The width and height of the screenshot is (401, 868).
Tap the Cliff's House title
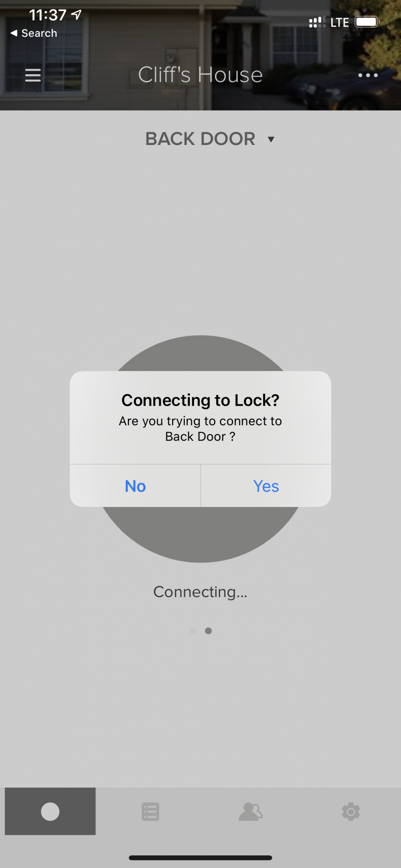pyautogui.click(x=200, y=75)
